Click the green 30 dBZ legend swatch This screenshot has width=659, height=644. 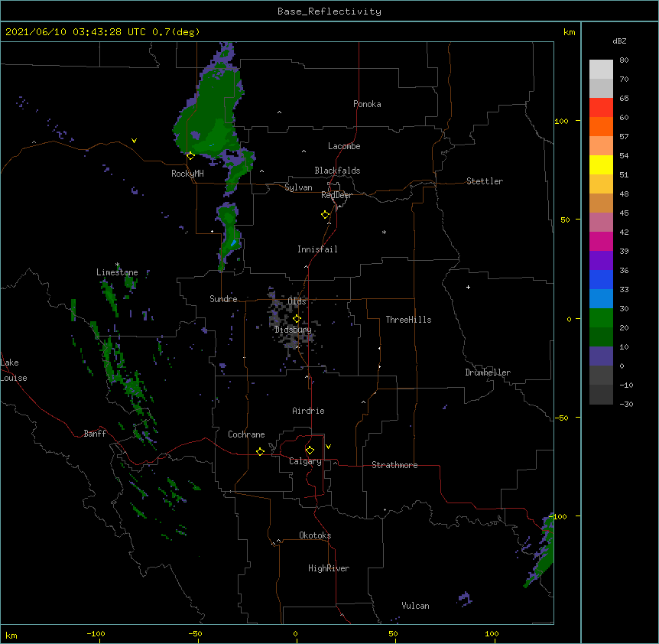(x=601, y=318)
